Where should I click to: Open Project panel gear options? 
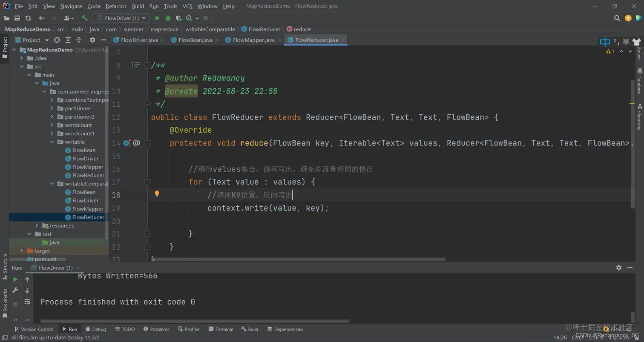[92, 40]
